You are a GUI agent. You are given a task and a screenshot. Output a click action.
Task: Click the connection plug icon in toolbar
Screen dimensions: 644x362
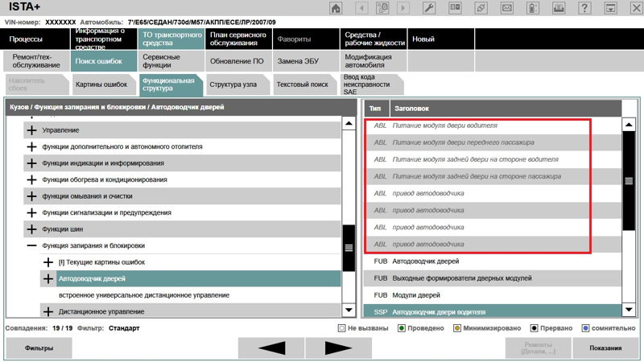coord(481,8)
